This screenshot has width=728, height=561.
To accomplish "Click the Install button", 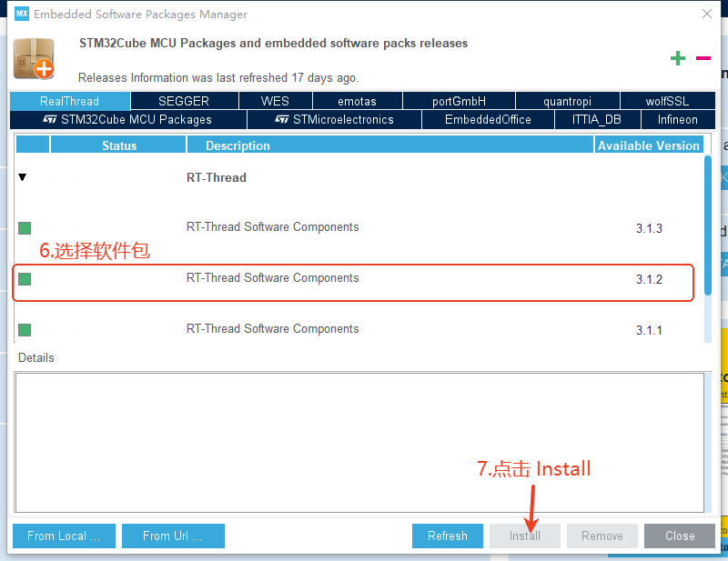I will (x=525, y=536).
